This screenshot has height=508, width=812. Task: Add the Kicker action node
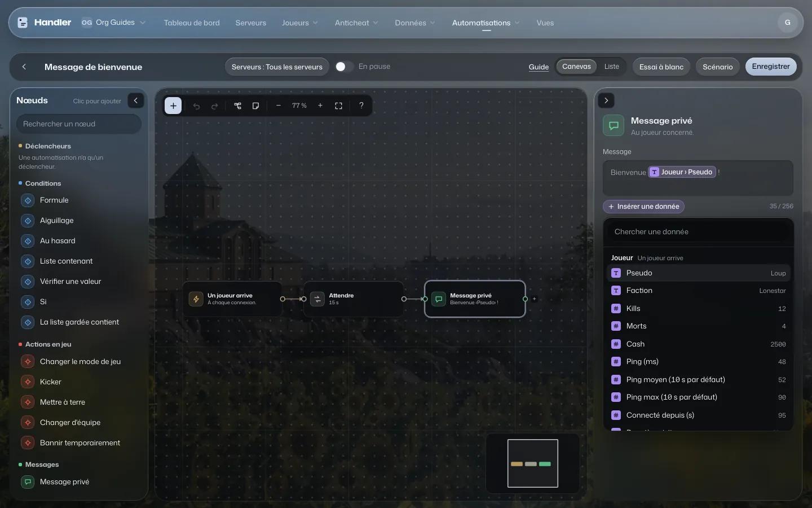(79, 382)
